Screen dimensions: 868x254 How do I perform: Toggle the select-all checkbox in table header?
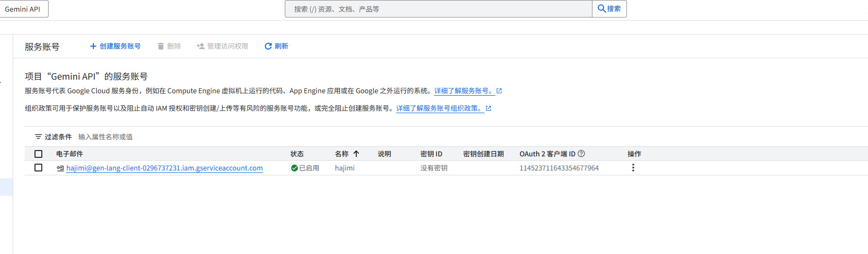pos(38,154)
